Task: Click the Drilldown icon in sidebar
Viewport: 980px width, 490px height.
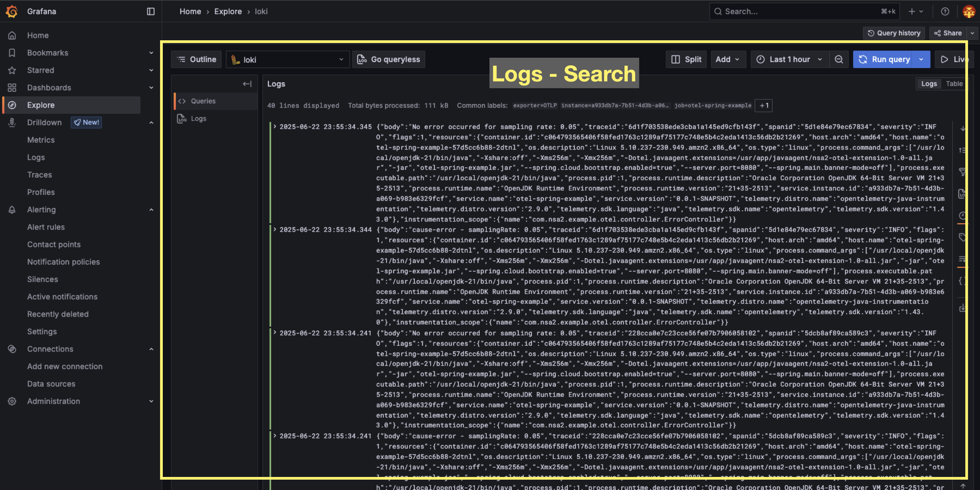Action: [12, 122]
